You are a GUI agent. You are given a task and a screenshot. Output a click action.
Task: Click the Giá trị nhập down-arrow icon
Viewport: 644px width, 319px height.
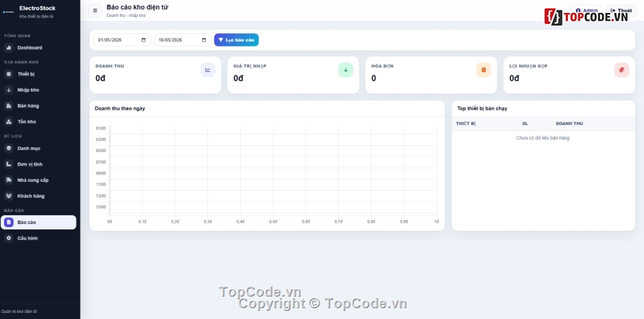pos(346,70)
